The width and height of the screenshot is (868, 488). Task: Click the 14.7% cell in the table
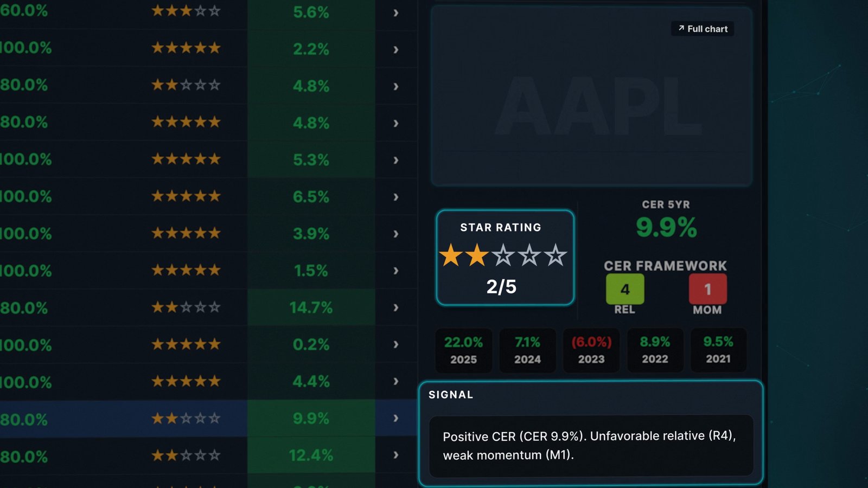pyautogui.click(x=311, y=307)
